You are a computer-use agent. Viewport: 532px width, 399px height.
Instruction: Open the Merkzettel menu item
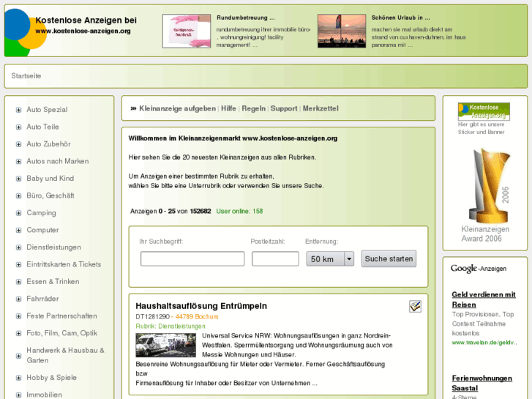coord(321,108)
